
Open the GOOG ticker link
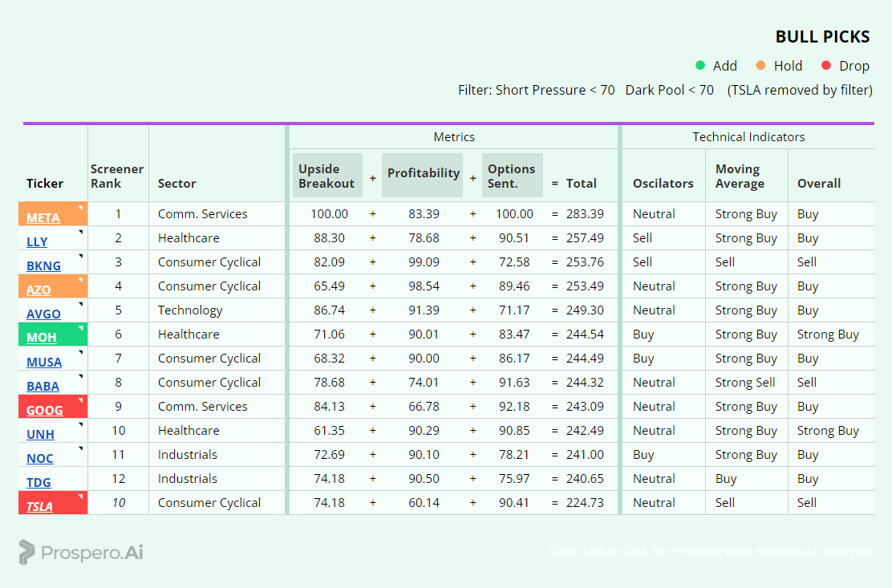44,409
